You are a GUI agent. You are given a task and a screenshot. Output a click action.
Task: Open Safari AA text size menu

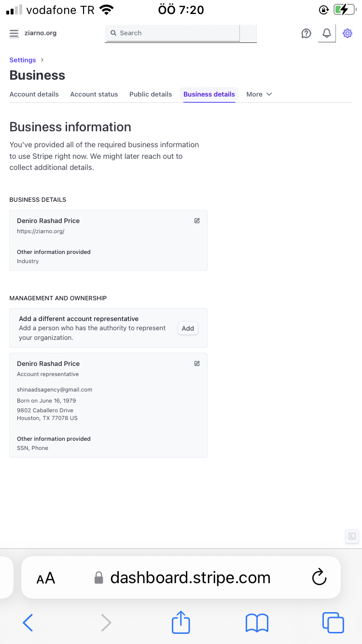46,578
